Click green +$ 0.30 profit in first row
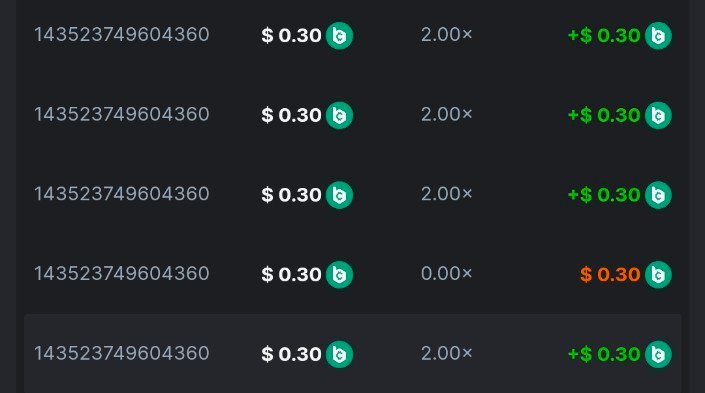This screenshot has width=705, height=393. [604, 36]
